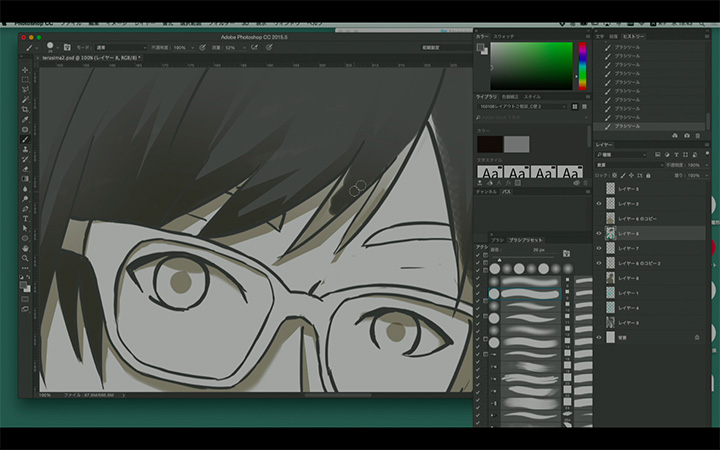720x450 pixels.
Task: Toggle pressure for size icon
Action: pyautogui.click(x=269, y=47)
